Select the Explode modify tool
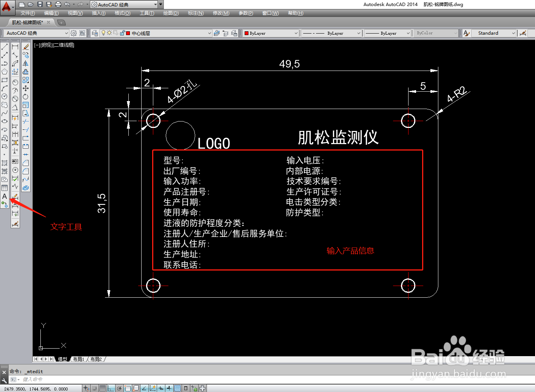The image size is (535, 392). (26, 188)
